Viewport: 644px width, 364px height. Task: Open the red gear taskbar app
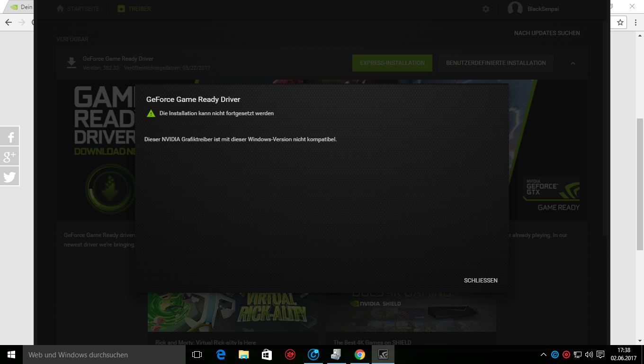point(290,355)
